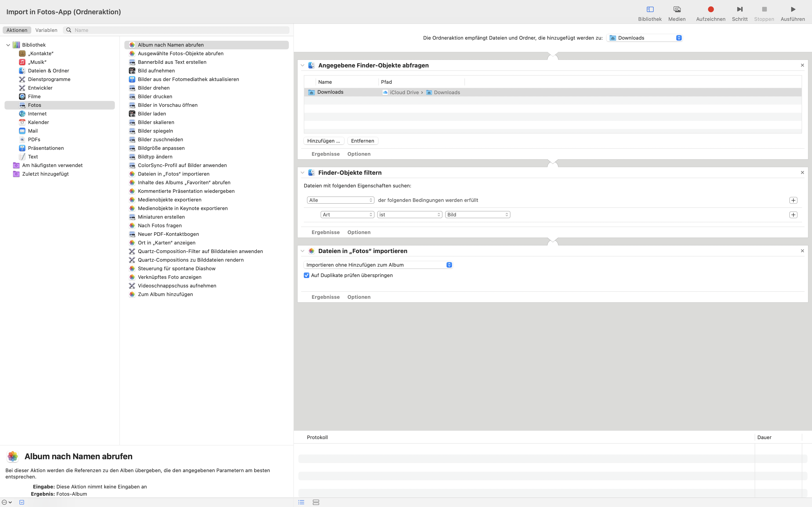Open import album options dropdown
Image resolution: width=812 pixels, height=507 pixels.
(x=378, y=265)
